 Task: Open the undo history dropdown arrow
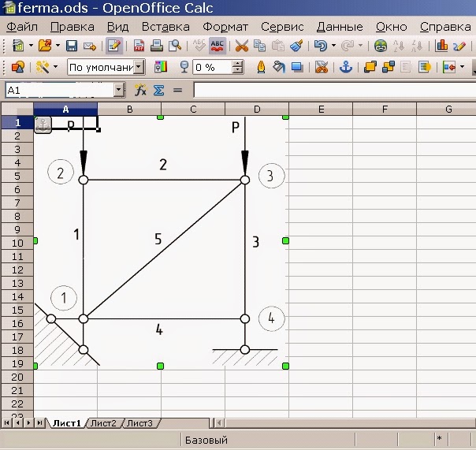(x=333, y=46)
